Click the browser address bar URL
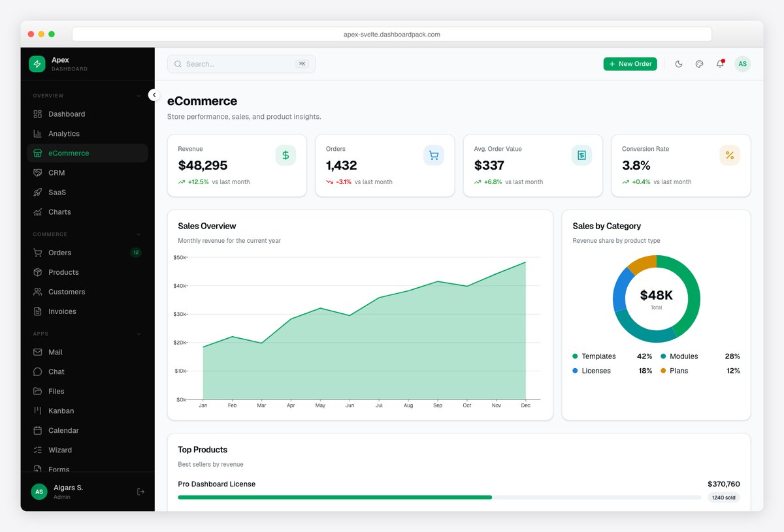This screenshot has height=532, width=784. (392, 35)
